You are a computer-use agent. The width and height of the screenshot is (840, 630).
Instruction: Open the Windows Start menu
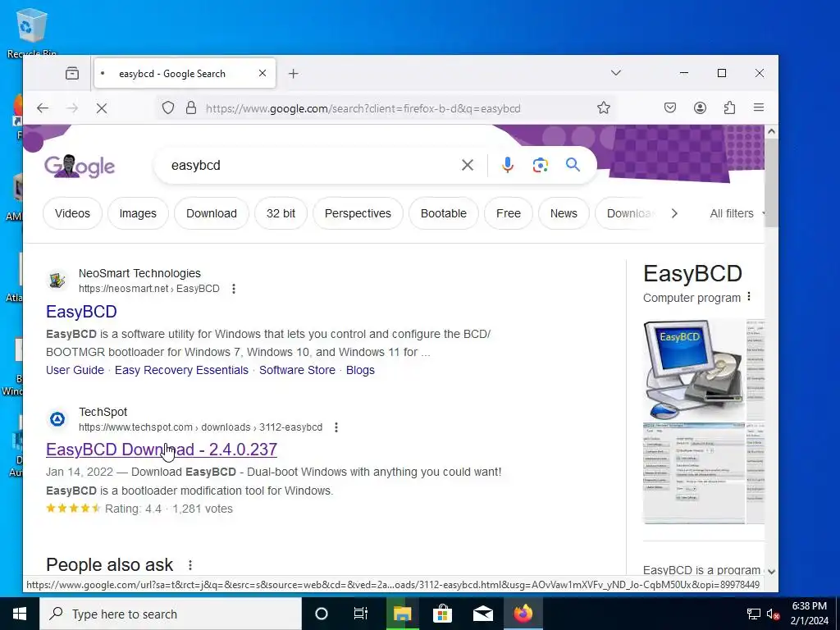(x=20, y=614)
